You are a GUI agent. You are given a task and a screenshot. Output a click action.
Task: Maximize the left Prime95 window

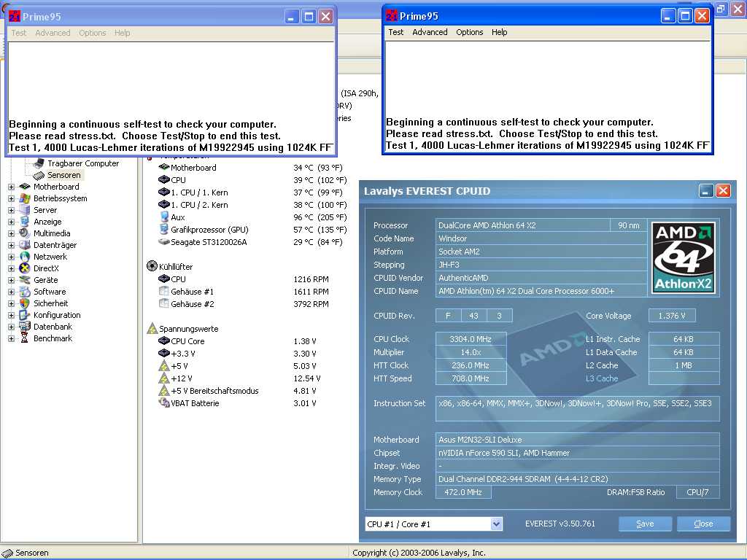[x=309, y=17]
